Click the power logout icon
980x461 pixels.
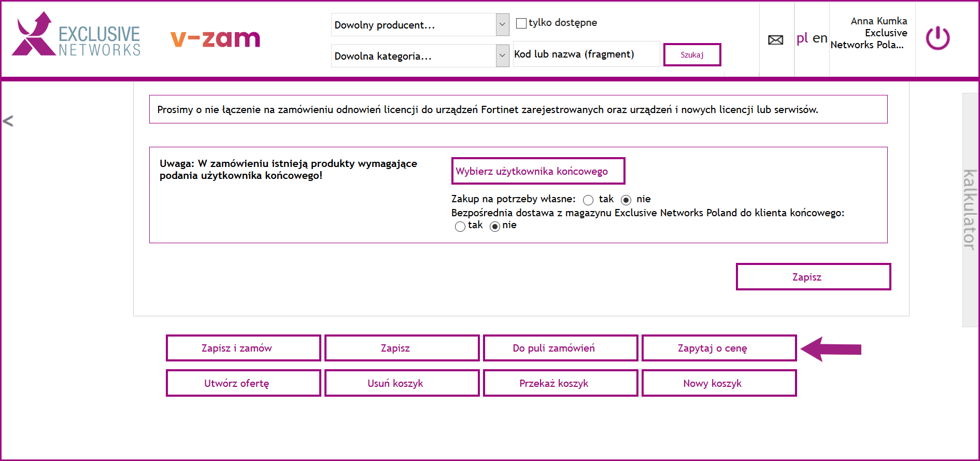coord(938,38)
